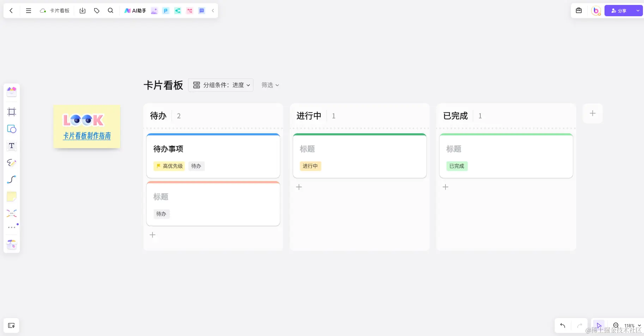Undo the last action

pyautogui.click(x=562, y=325)
